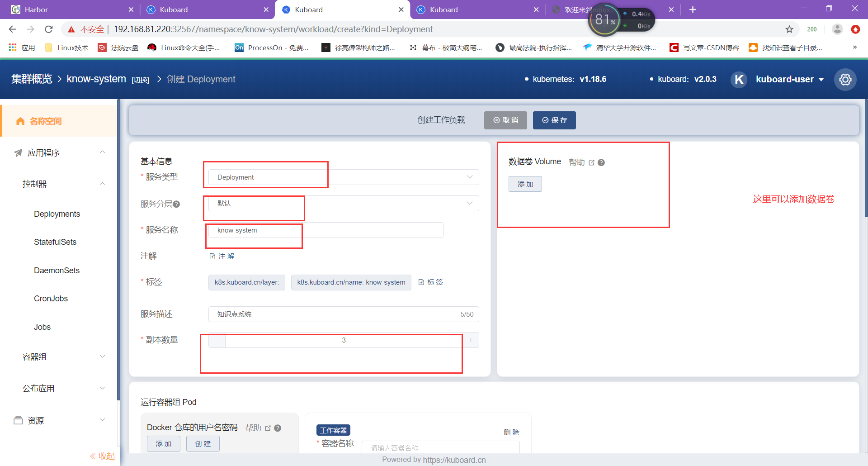The height and width of the screenshot is (466, 868).
Task: Click the 切换 namespace switch link
Action: coord(140,80)
